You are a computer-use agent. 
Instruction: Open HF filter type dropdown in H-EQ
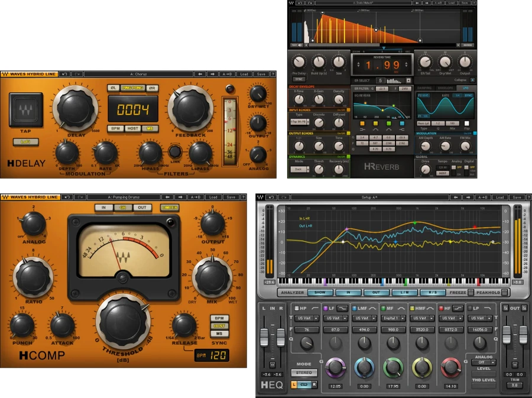coord(451,318)
